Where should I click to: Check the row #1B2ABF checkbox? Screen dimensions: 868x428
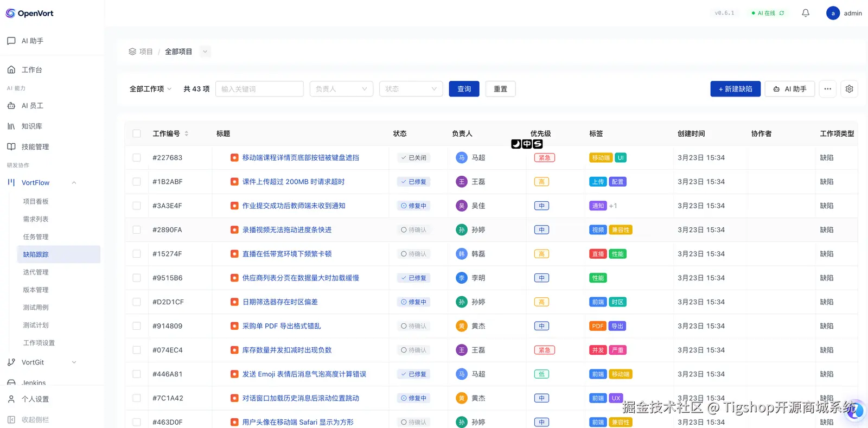(137, 182)
